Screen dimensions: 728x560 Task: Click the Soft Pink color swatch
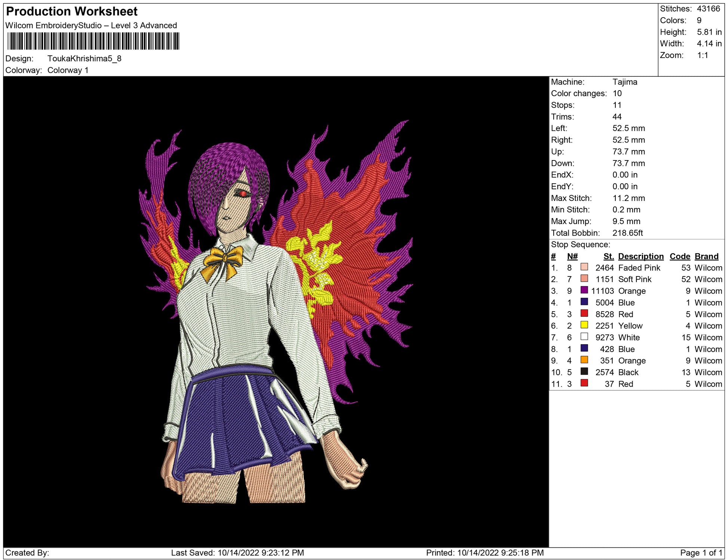(584, 278)
